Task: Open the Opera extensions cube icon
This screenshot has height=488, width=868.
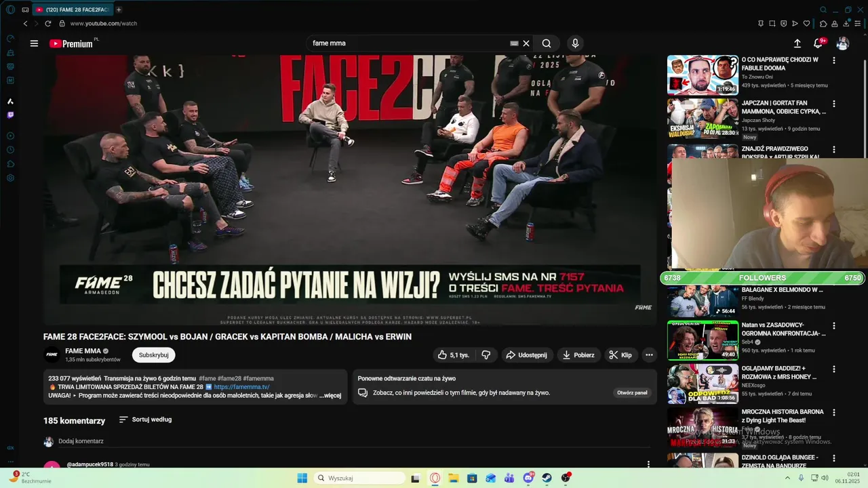Action: pyautogui.click(x=823, y=23)
